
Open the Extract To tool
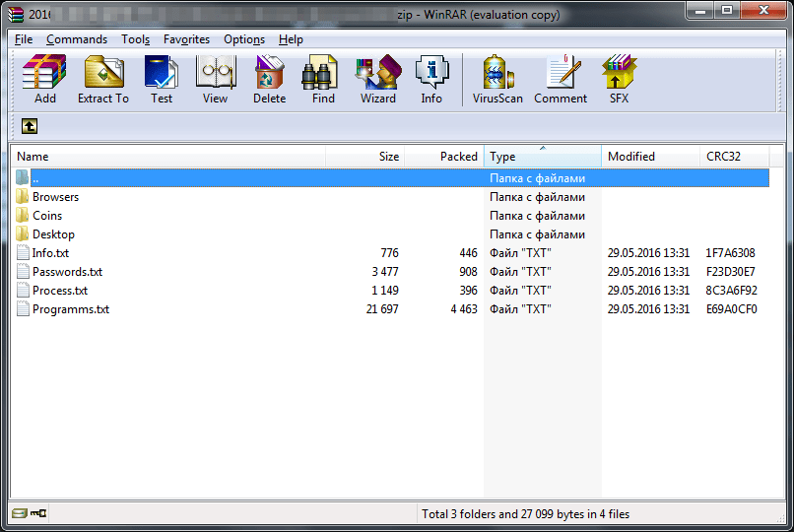pyautogui.click(x=103, y=79)
